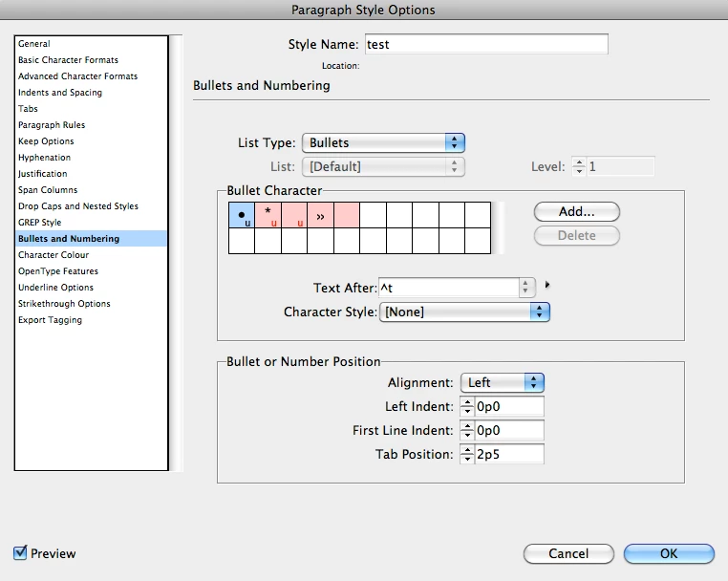Open the Text After field dropdown arrows
728x581 pixels.
pyautogui.click(x=525, y=288)
